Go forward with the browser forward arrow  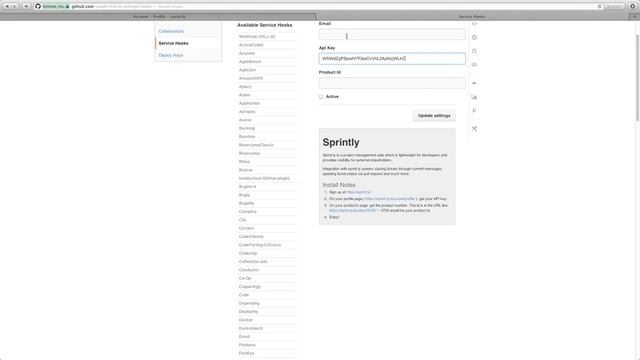point(15,7)
